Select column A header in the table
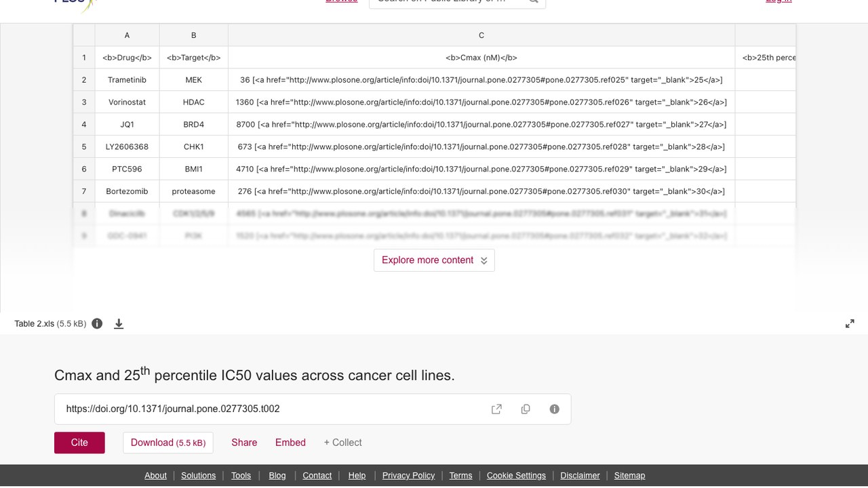868x488 pixels. 127,35
